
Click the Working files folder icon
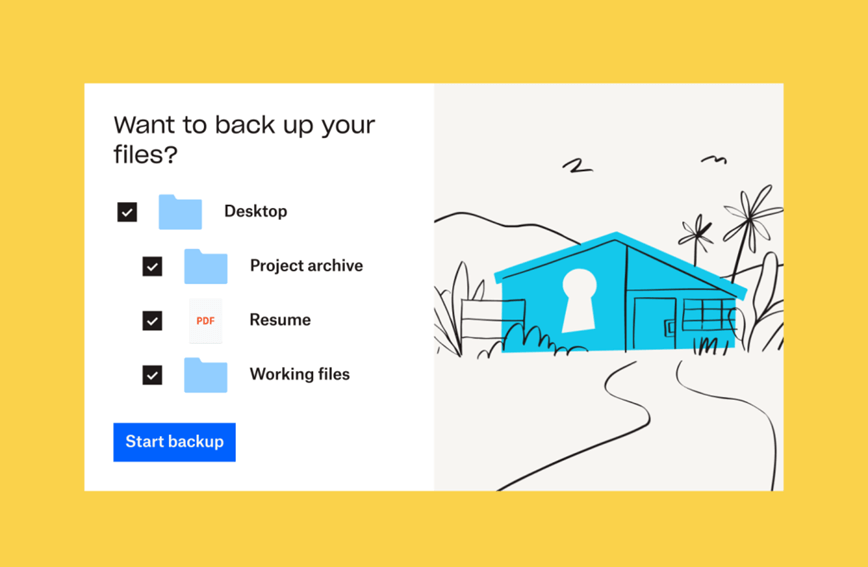[206, 375]
